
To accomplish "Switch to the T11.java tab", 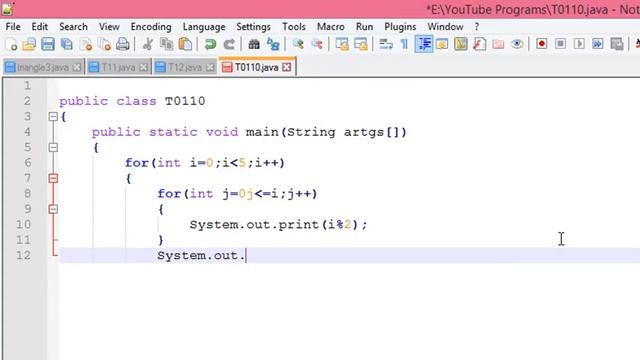I will [x=118, y=67].
